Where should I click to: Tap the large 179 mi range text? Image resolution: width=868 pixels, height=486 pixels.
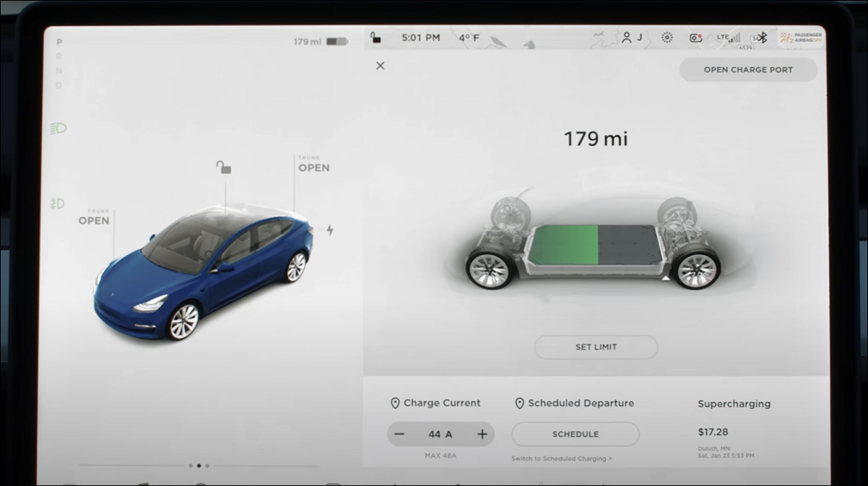[596, 139]
